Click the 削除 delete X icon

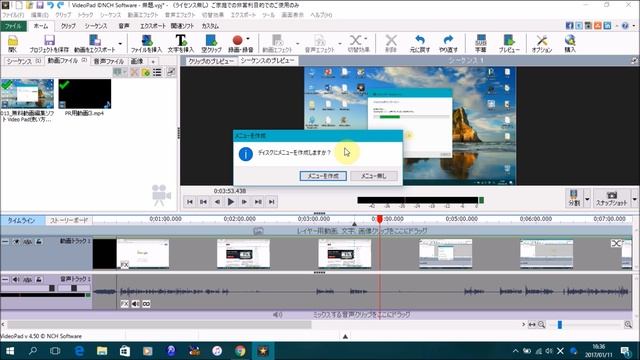pos(391,43)
